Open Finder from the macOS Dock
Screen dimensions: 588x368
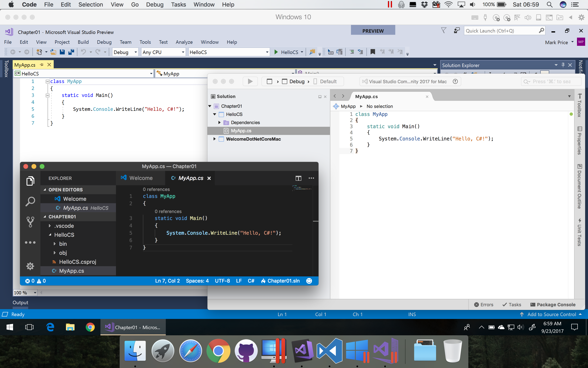pyautogui.click(x=135, y=351)
